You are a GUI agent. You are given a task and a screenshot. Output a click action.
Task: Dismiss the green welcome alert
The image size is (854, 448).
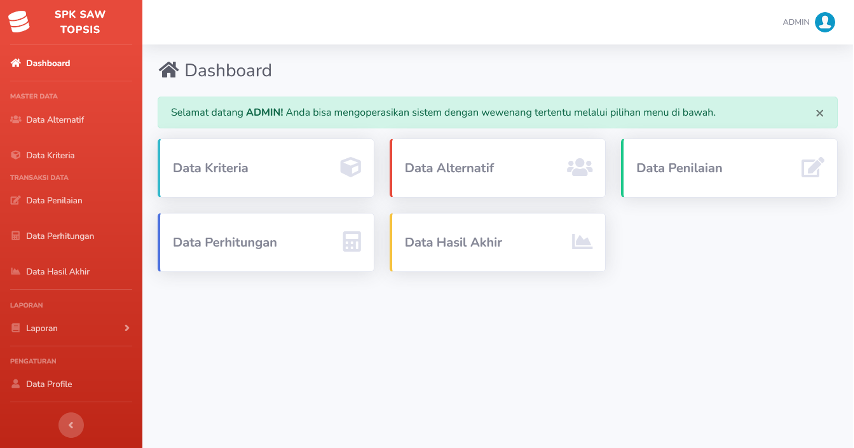[x=820, y=113]
